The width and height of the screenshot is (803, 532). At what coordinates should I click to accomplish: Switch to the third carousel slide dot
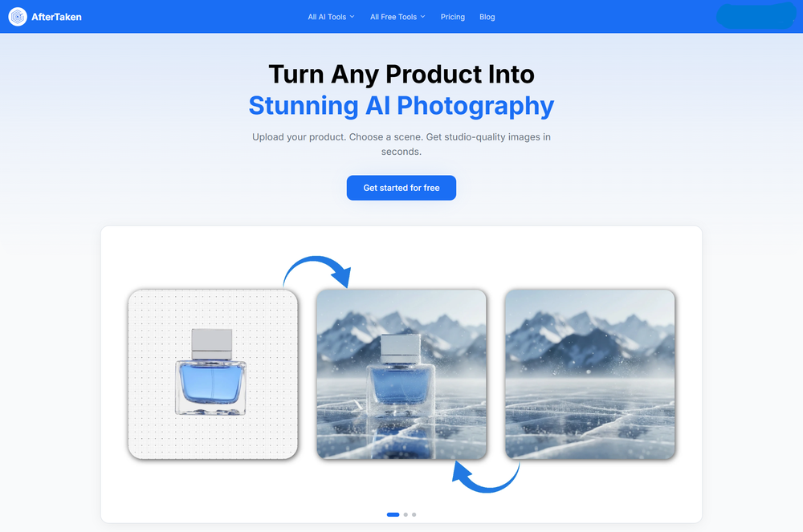pyautogui.click(x=414, y=514)
